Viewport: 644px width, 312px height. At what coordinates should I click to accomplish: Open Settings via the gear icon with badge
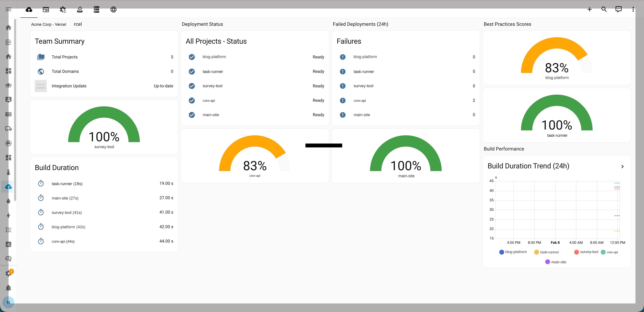point(9,273)
